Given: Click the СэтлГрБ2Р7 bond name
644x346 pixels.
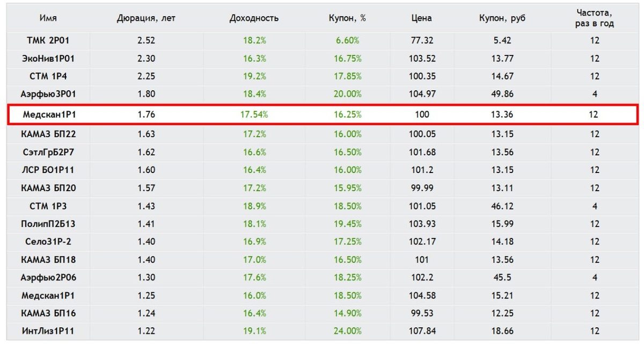Looking at the screenshot, I should [48, 152].
